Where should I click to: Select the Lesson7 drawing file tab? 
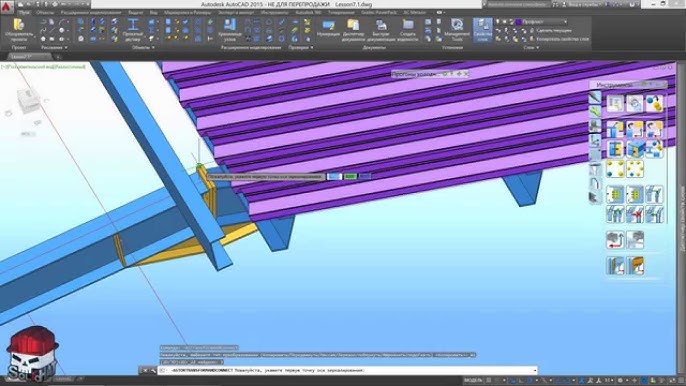(27, 56)
